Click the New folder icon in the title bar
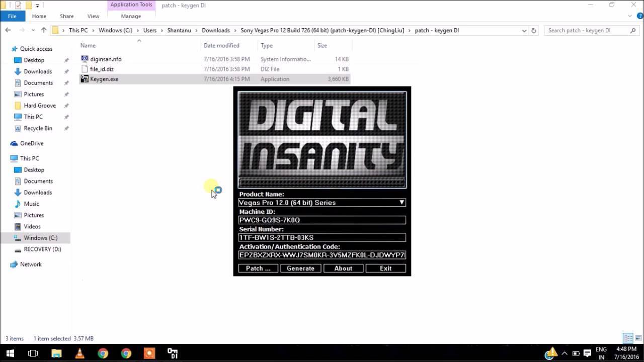The height and width of the screenshot is (362, 644). 29,5
